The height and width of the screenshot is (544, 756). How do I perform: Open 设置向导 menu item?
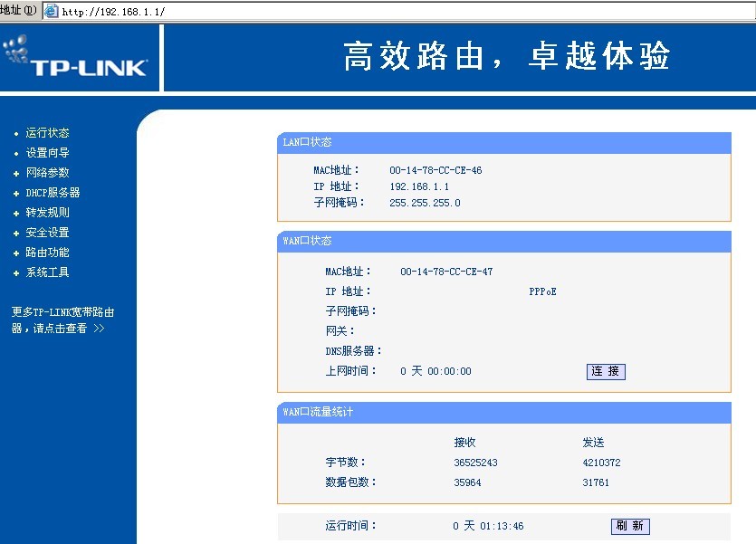[47, 153]
